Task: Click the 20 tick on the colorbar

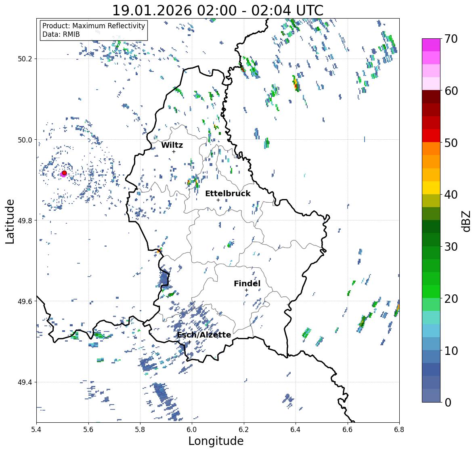Action: tap(451, 299)
